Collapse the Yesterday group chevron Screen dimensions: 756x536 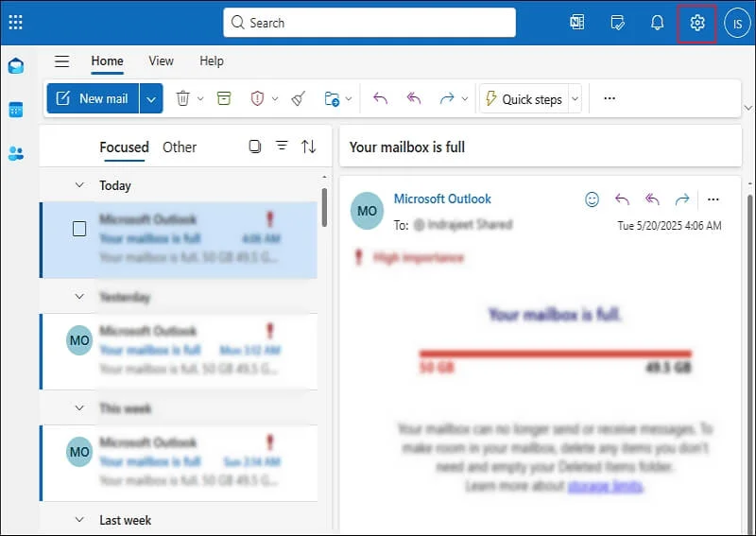pyautogui.click(x=79, y=297)
